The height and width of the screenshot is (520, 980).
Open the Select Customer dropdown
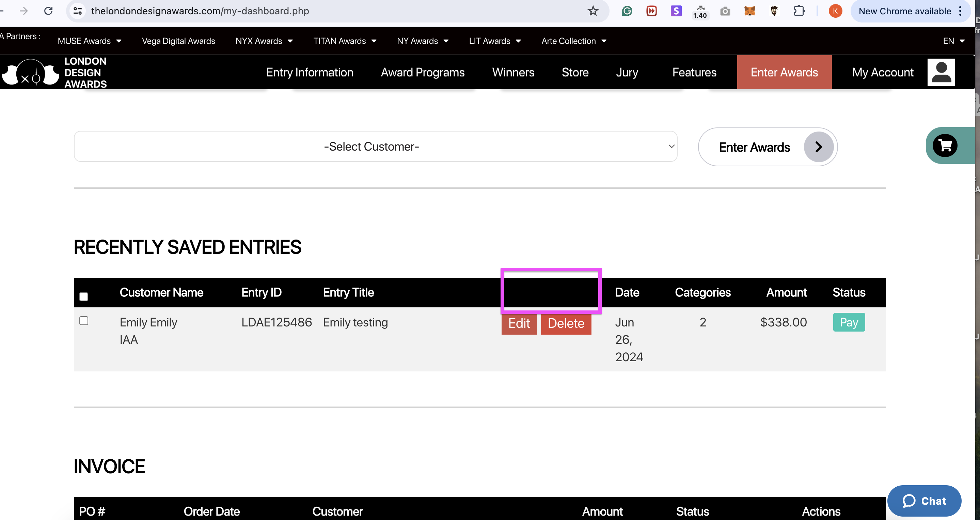pyautogui.click(x=375, y=147)
